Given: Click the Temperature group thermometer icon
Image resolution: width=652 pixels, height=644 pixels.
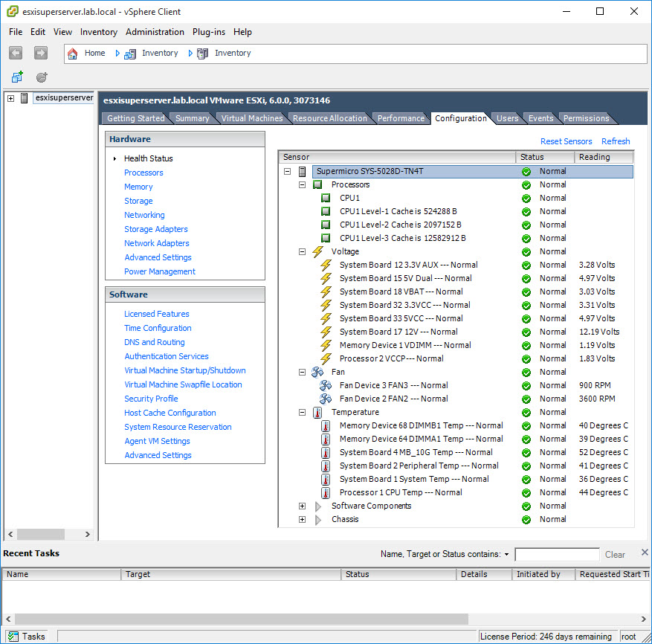Looking at the screenshot, I should point(317,412).
